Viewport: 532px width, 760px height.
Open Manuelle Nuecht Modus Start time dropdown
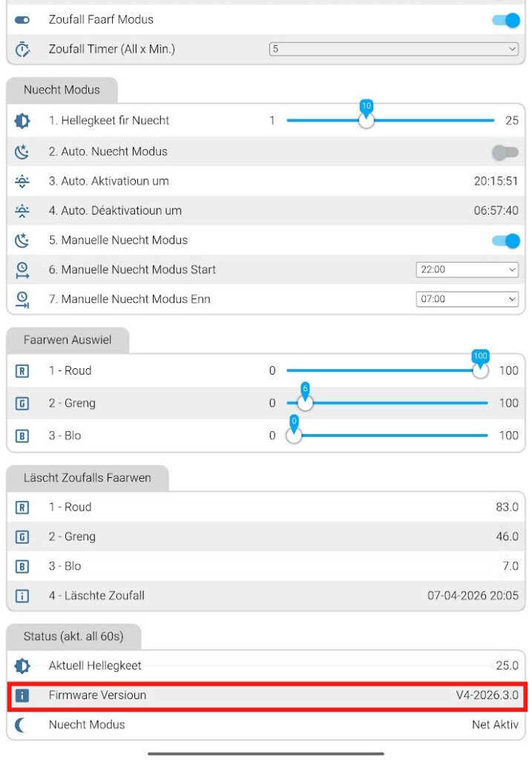[x=467, y=270]
